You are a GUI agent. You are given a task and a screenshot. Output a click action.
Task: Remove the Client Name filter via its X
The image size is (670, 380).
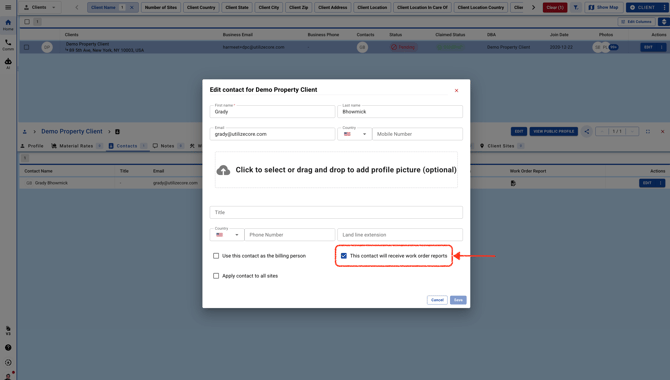(132, 7)
